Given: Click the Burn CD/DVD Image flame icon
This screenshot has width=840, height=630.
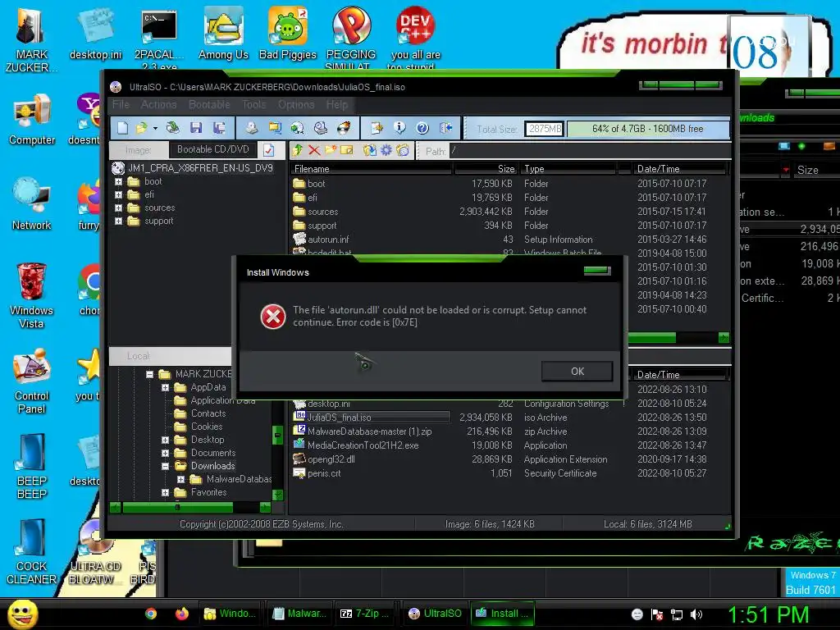Looking at the screenshot, I should tap(344, 128).
